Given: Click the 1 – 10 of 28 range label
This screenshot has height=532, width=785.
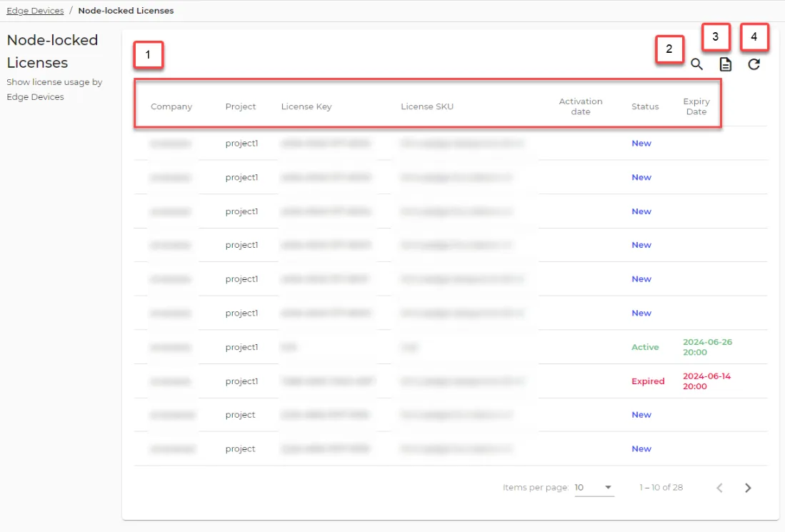Looking at the screenshot, I should click(x=661, y=488).
